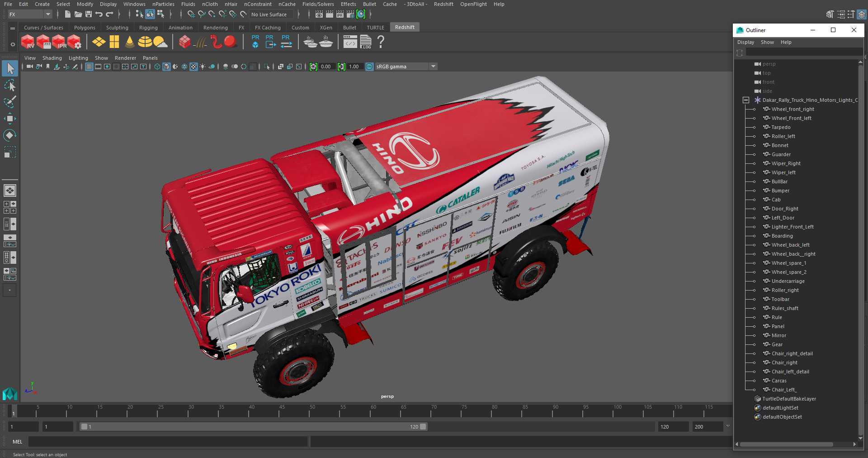This screenshot has height=458, width=868.
Task: Open the shelf options gear menu
Action: [13, 44]
